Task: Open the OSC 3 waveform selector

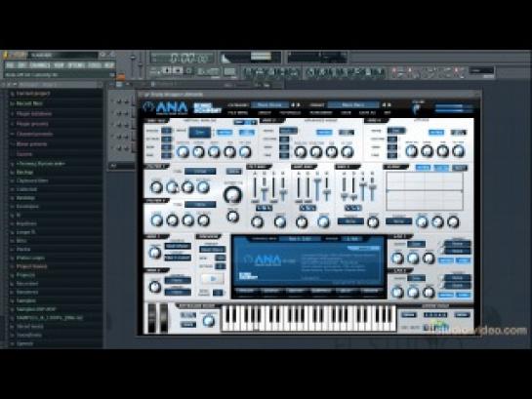Action: (396, 131)
